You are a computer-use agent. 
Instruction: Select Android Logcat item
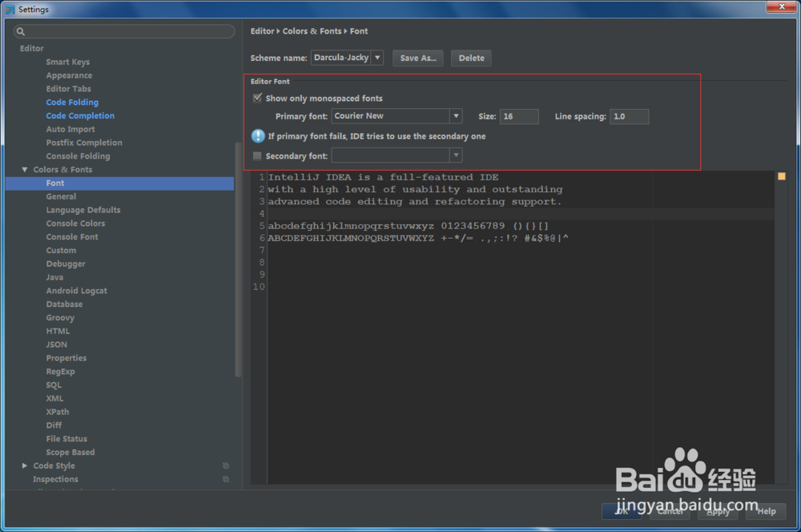point(77,291)
